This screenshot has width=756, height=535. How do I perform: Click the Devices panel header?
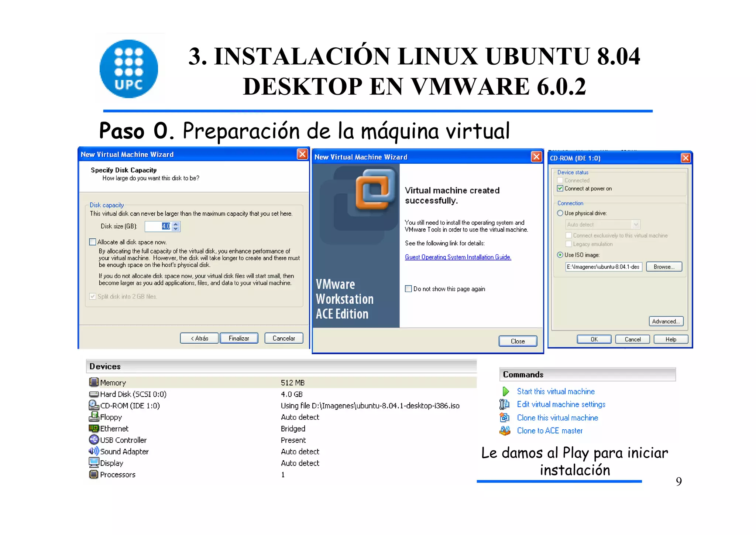coord(282,366)
